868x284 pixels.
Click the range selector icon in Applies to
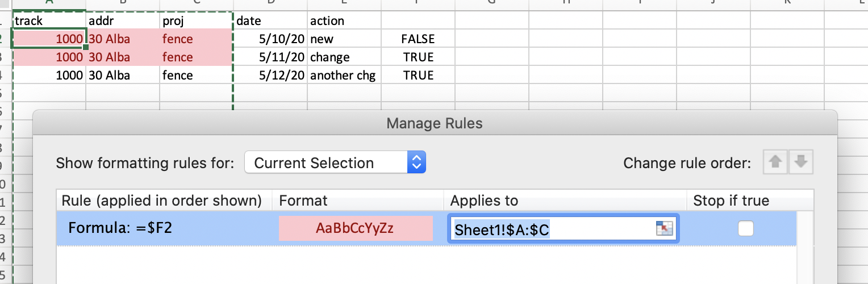click(663, 228)
